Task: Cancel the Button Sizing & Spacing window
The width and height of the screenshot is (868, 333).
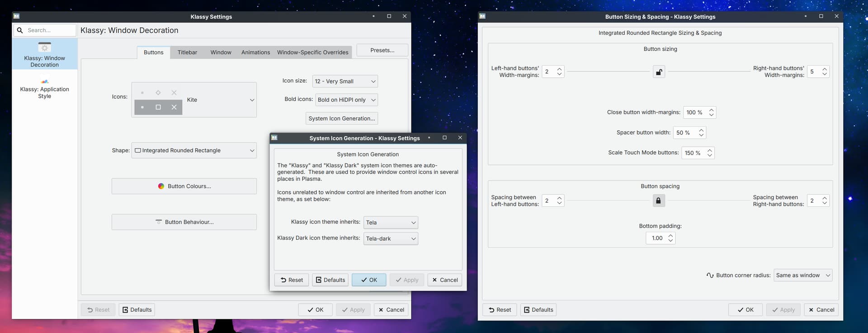Action: pyautogui.click(x=821, y=310)
